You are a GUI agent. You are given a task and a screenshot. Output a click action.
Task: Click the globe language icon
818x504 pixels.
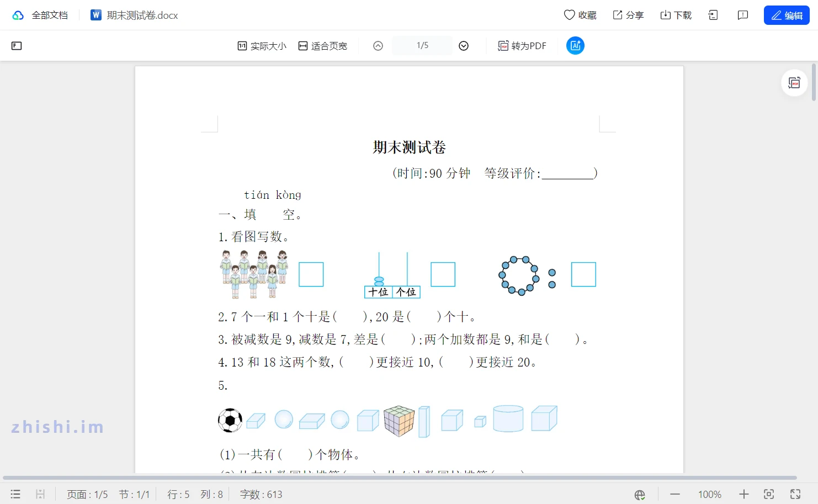(640, 495)
